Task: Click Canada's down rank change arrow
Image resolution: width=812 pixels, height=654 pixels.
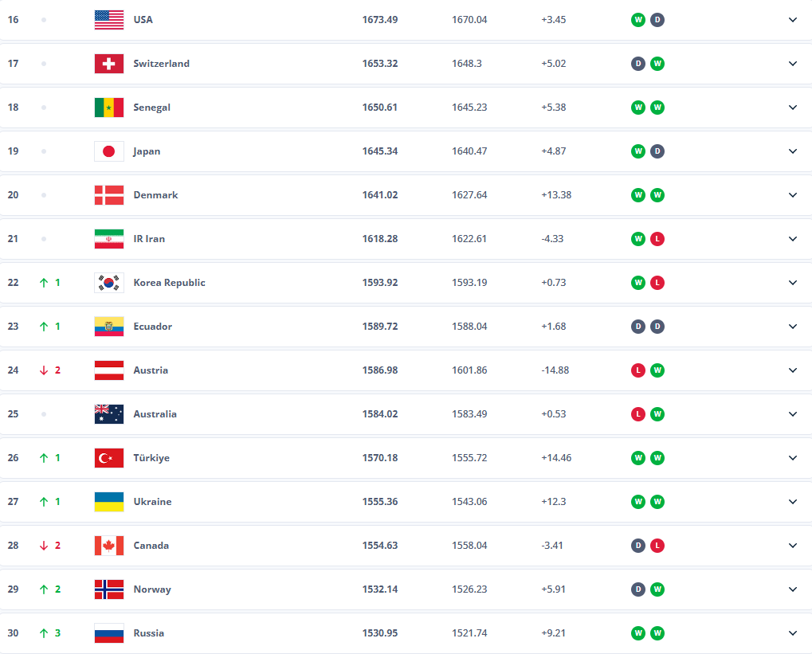Action: click(44, 546)
